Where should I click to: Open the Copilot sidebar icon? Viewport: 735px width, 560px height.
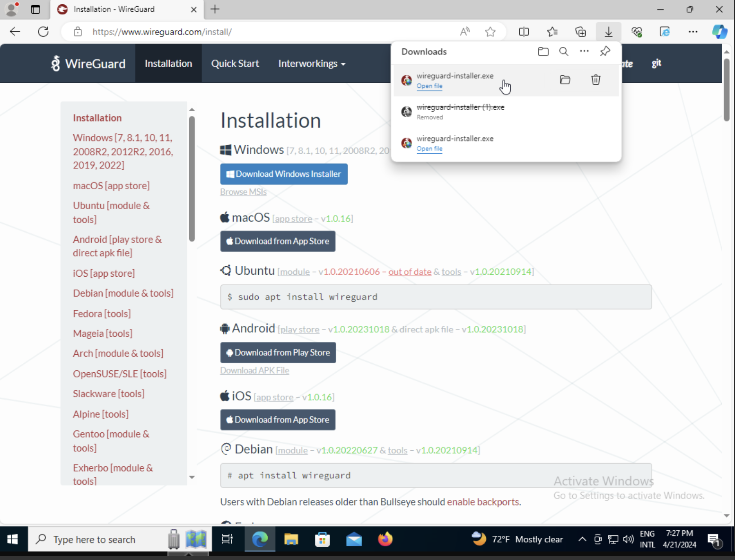coord(719,32)
